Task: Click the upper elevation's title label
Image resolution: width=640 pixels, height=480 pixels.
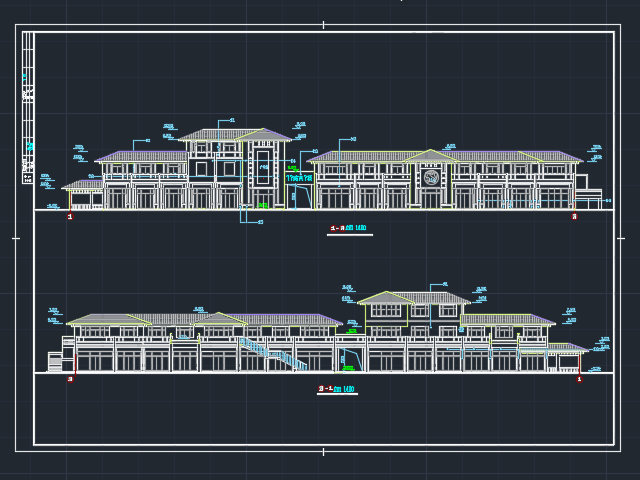Action: pos(349,229)
